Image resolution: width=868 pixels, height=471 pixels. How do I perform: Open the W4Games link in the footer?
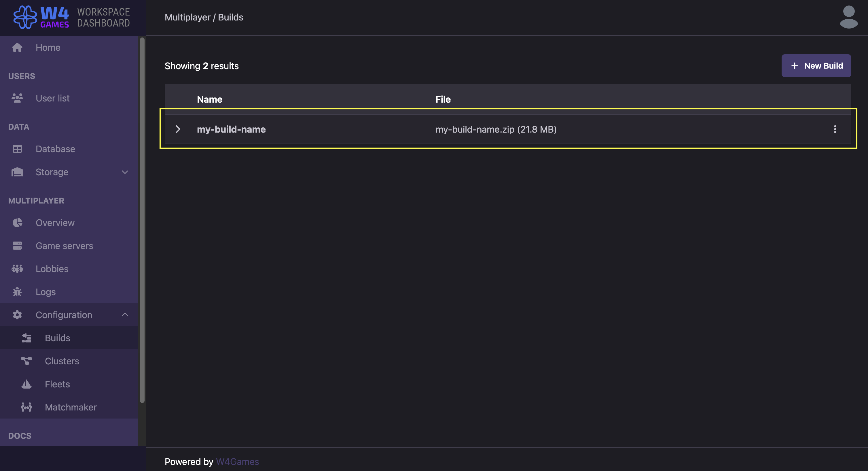pyautogui.click(x=237, y=461)
